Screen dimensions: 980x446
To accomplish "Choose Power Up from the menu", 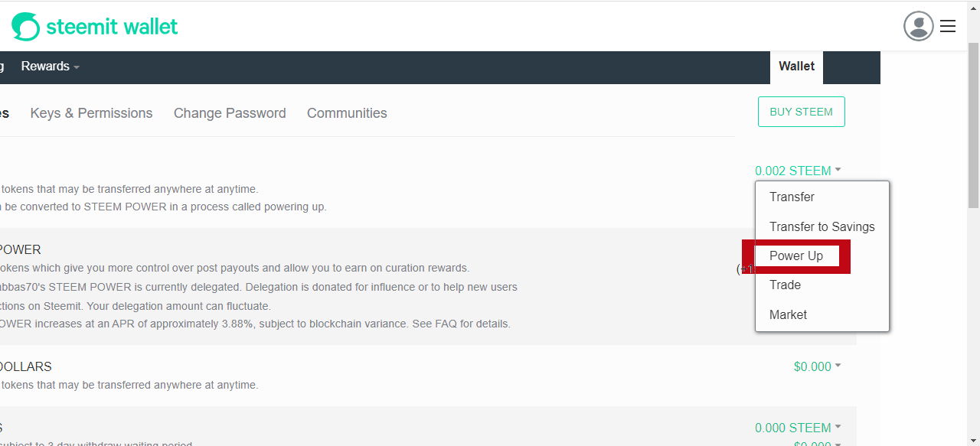I will [x=822, y=256].
